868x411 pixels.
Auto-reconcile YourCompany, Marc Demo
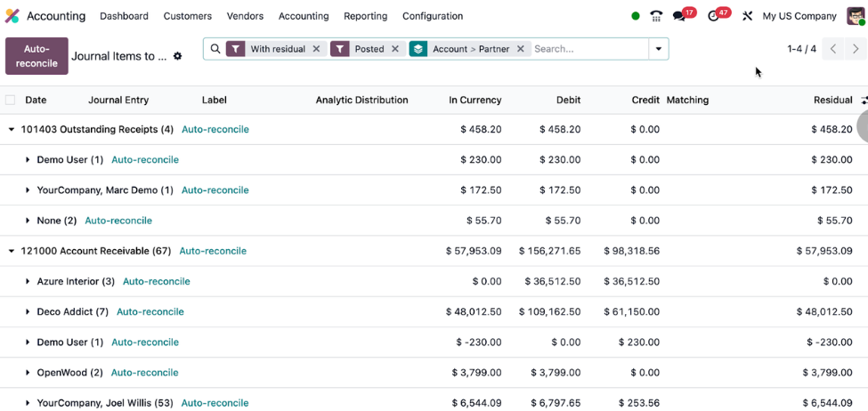pos(215,190)
